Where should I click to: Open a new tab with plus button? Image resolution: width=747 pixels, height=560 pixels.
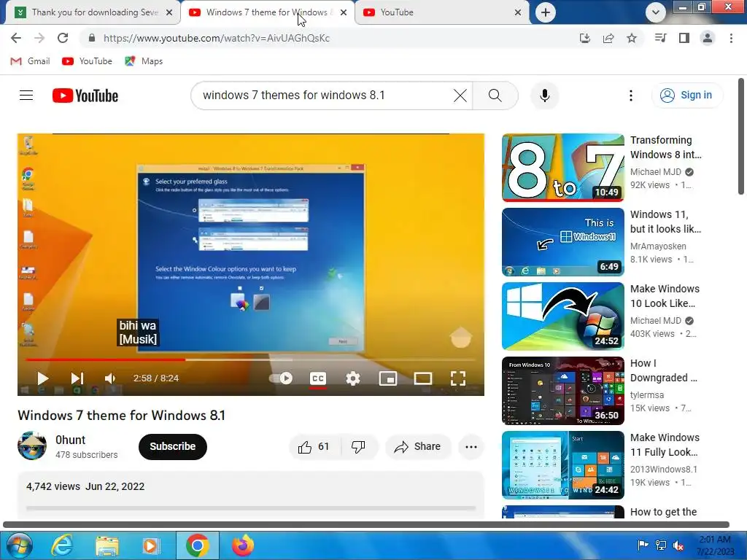tap(546, 12)
